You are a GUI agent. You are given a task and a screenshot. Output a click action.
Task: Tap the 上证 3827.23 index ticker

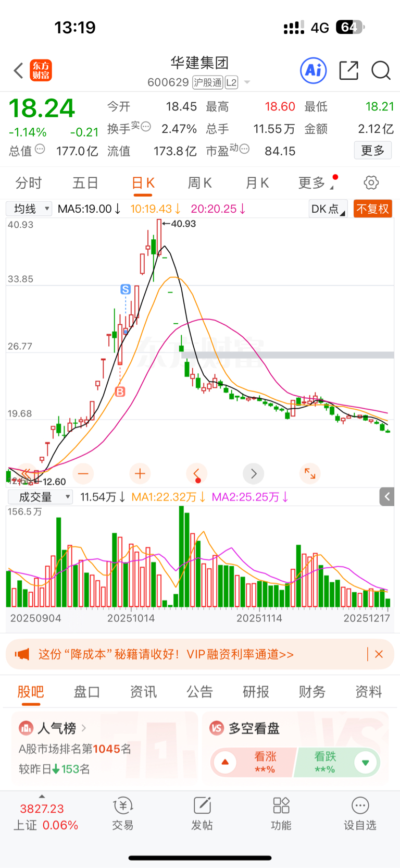pyautogui.click(x=45, y=817)
